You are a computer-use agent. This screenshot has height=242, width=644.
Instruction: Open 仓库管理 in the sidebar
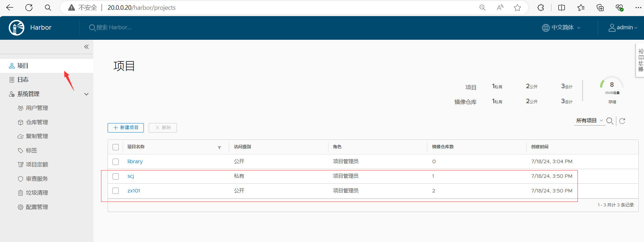[x=37, y=122]
